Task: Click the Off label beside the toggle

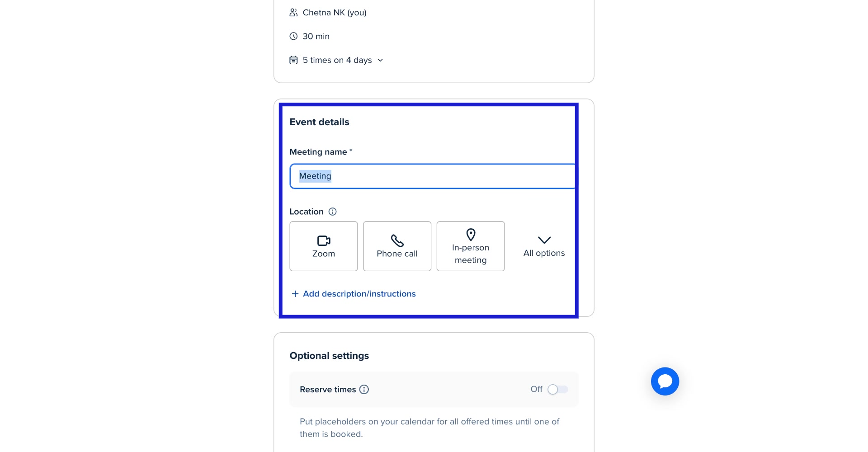Action: click(x=536, y=389)
